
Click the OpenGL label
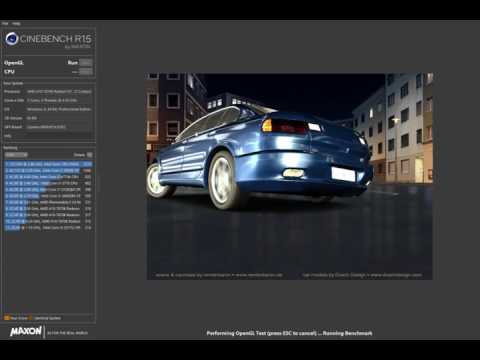(14, 63)
